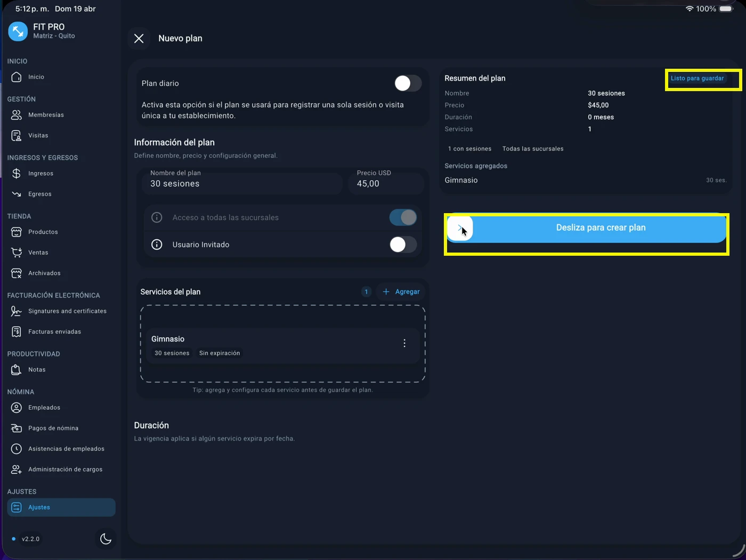This screenshot has width=746, height=560.
Task: Click info icon beside Usuario Invitado
Action: pyautogui.click(x=157, y=245)
